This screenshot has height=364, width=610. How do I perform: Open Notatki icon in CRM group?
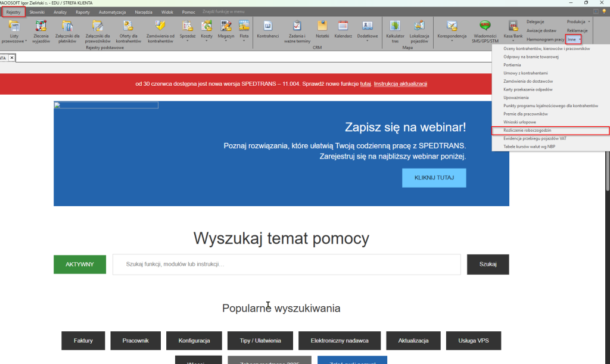[x=322, y=31]
